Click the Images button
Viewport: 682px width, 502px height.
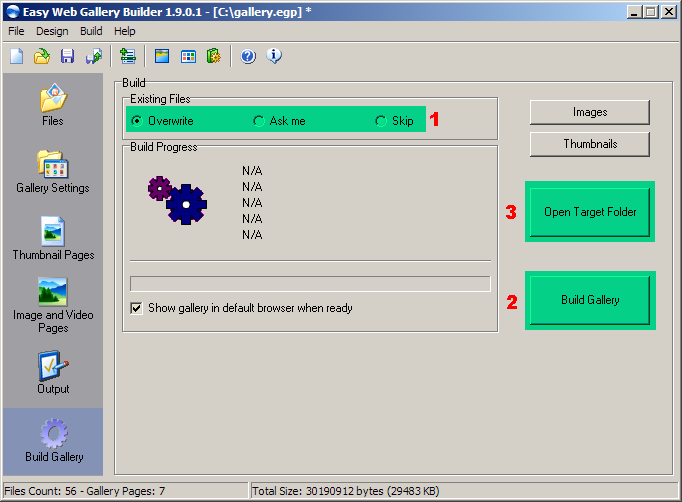590,112
